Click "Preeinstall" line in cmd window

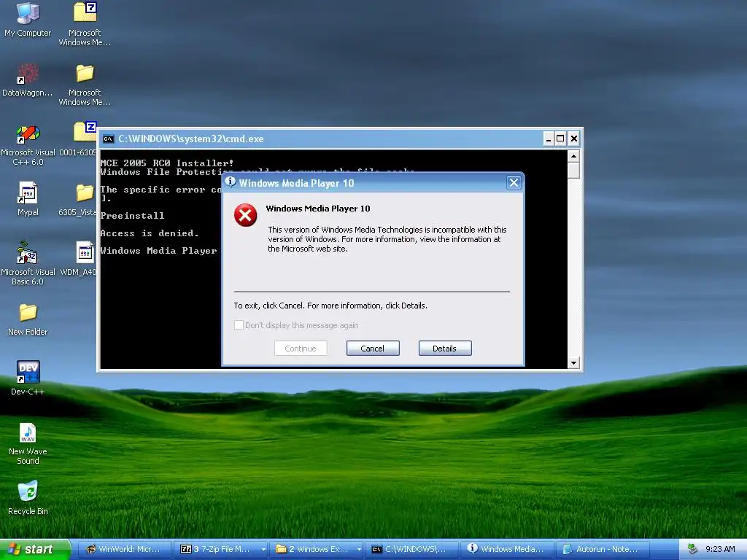133,216
